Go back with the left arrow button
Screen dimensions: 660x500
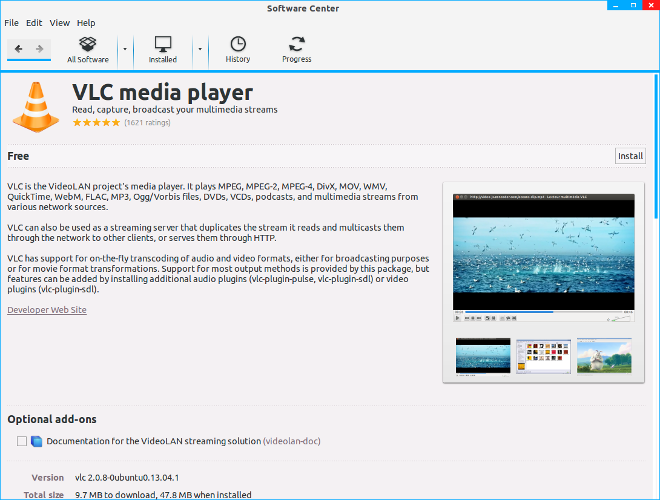coord(19,49)
